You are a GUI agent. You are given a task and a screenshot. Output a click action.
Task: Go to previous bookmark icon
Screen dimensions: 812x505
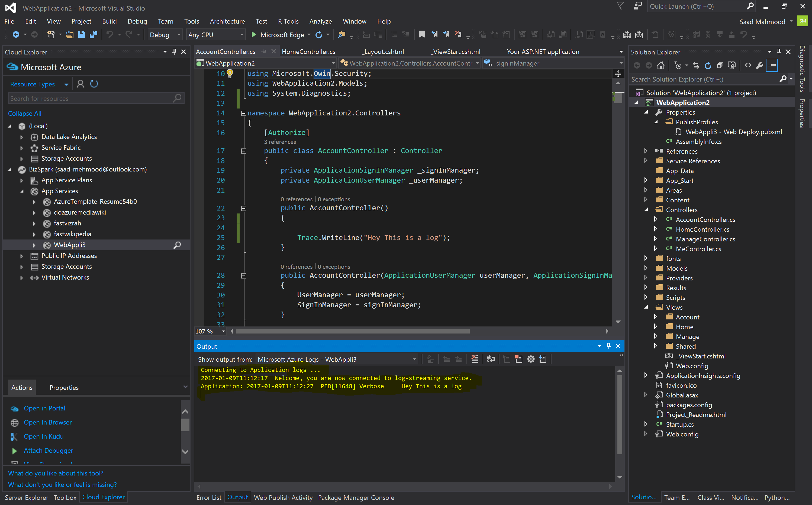tap(434, 34)
